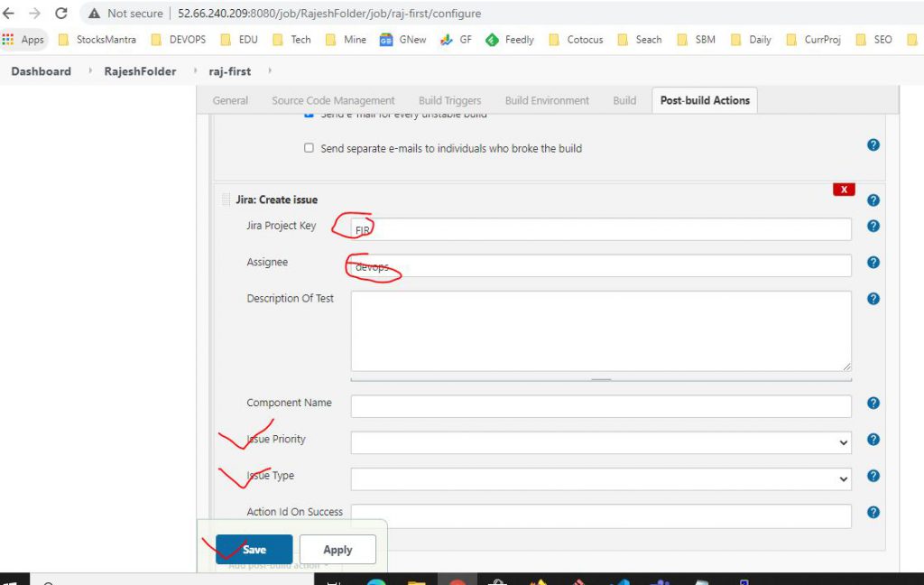The image size is (924, 585).
Task: Switch to Build Triggers tab
Action: [x=449, y=101]
